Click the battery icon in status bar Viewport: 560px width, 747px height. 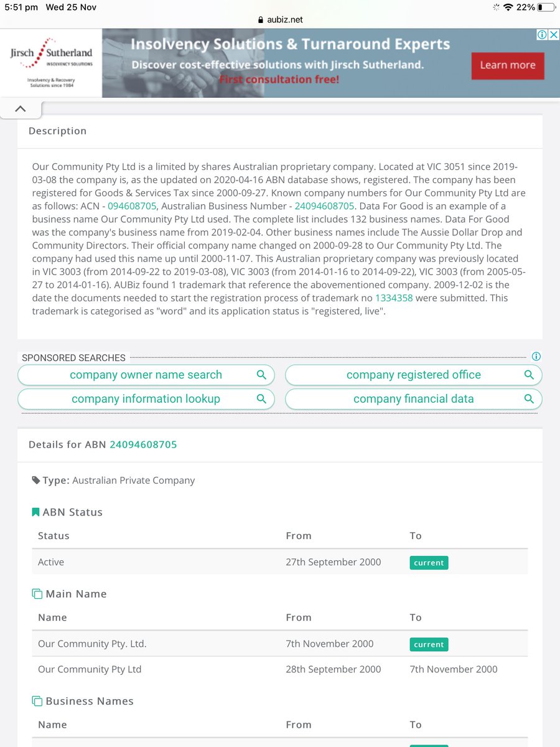click(x=547, y=7)
